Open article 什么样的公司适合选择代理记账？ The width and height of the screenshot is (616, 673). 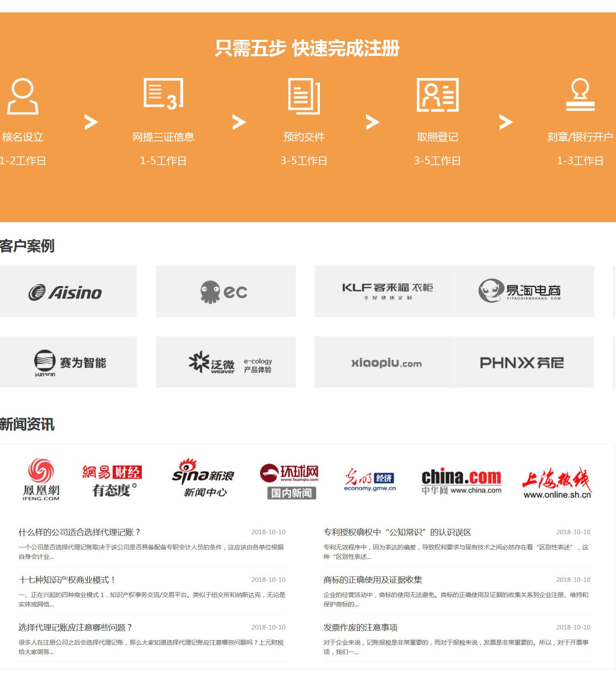click(x=80, y=532)
